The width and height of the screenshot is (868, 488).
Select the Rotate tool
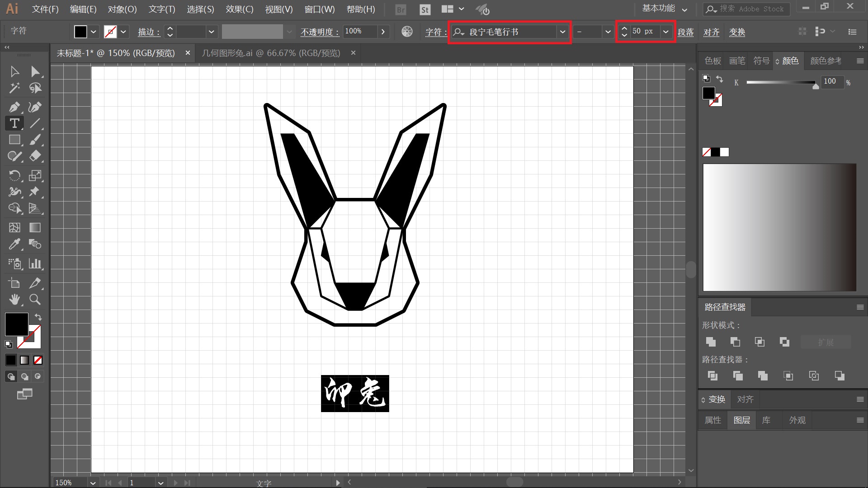[x=14, y=175]
